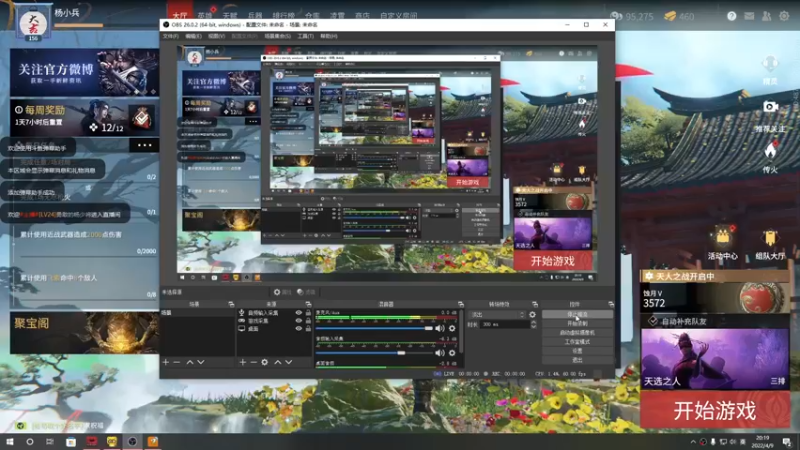800x450 pixels.
Task: Open OBS 帮助(H) menu
Action: [x=329, y=36]
